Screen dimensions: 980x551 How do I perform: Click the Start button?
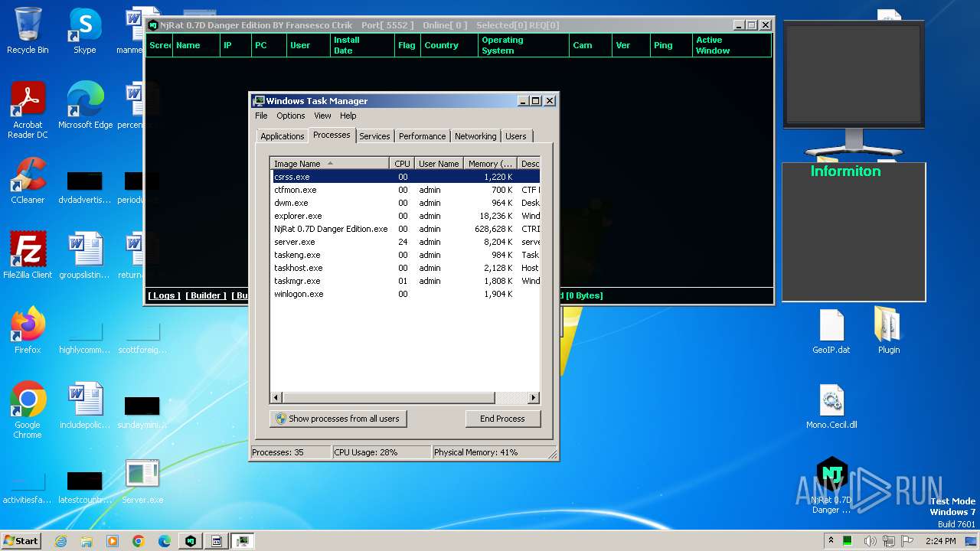pos(21,541)
